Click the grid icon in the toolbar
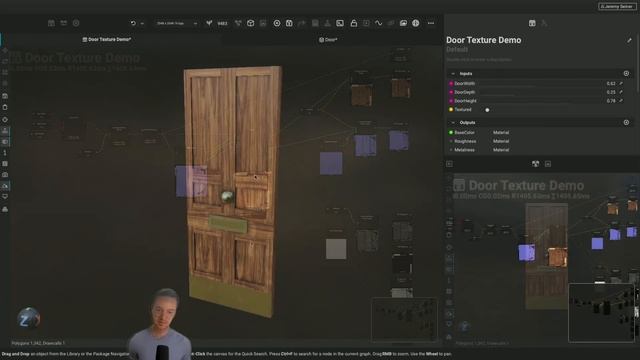This screenshot has width=640, height=360. (x=315, y=23)
